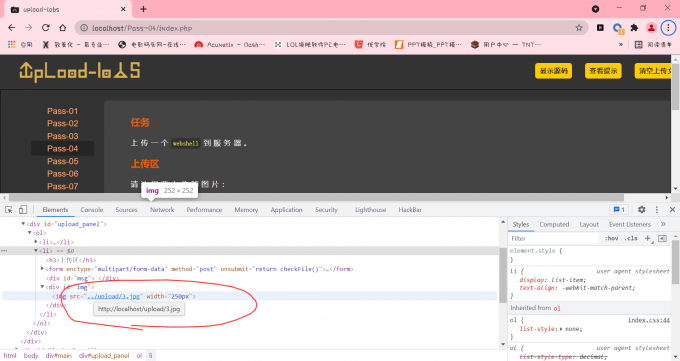This screenshot has height=361, width=680.
Task: Add new style rule plus icon
Action: click(x=647, y=239)
